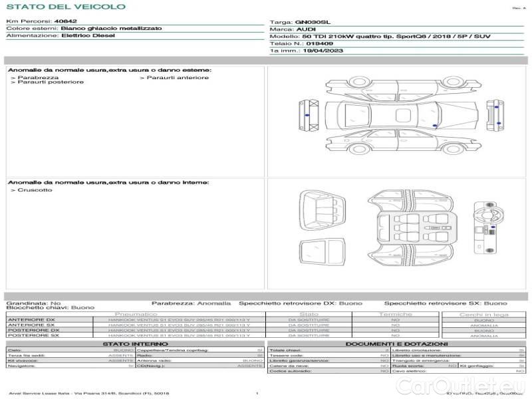This screenshot has width=532, height=399.
Task: Click the blue damage dot on windshield
Action: click(x=435, y=125)
